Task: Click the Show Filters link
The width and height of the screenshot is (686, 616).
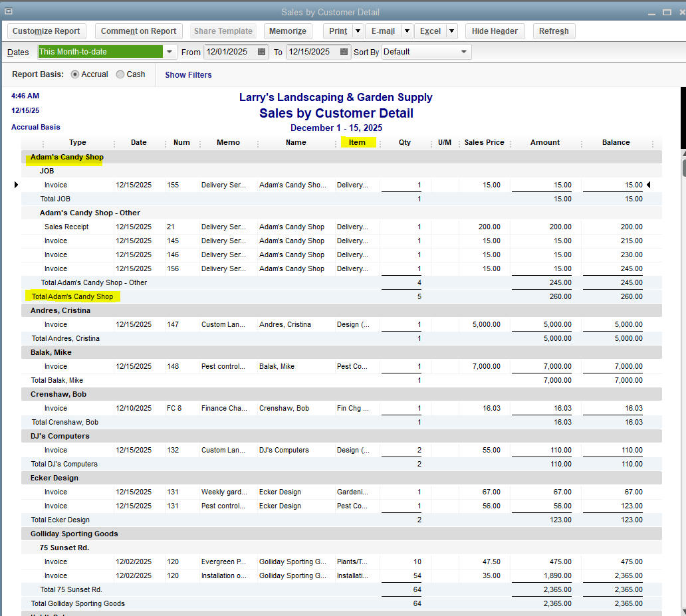Action: (188, 75)
